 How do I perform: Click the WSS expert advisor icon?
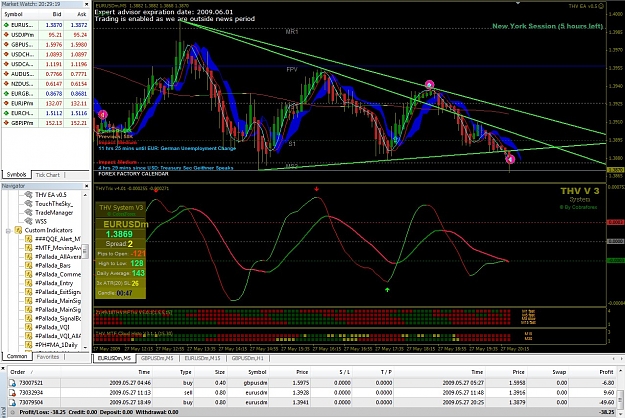coord(28,221)
